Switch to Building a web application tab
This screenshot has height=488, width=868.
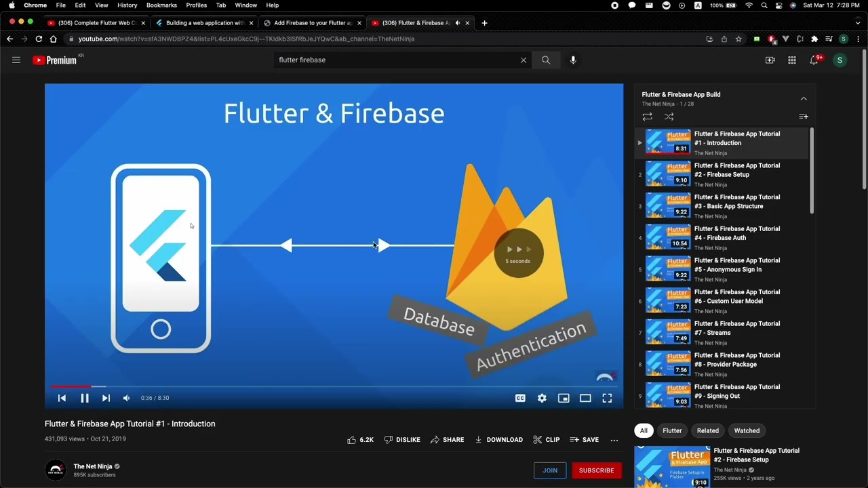coord(205,23)
